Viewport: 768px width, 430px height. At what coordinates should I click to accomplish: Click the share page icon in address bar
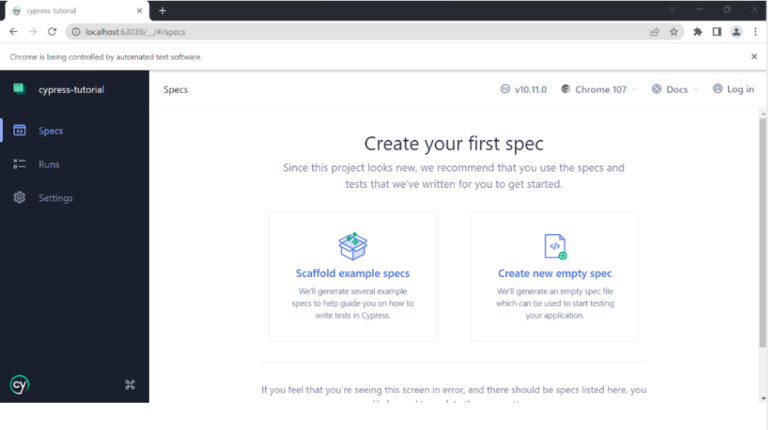pos(654,31)
